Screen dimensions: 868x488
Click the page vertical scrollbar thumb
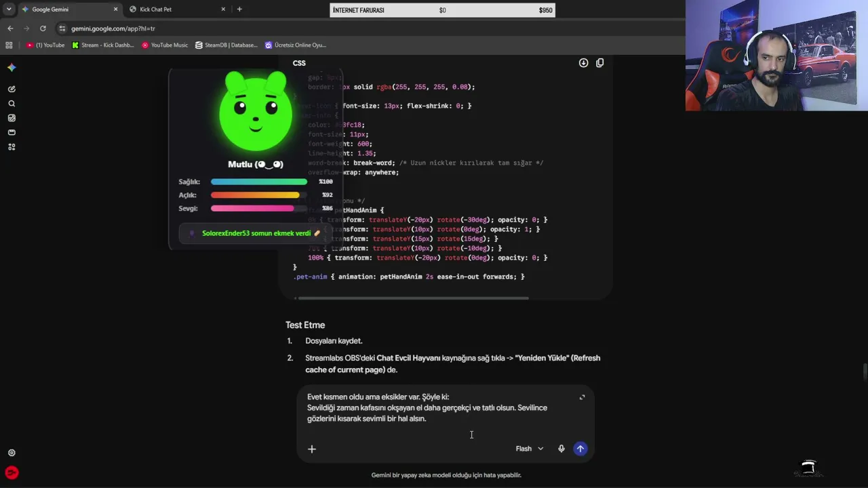click(864, 372)
